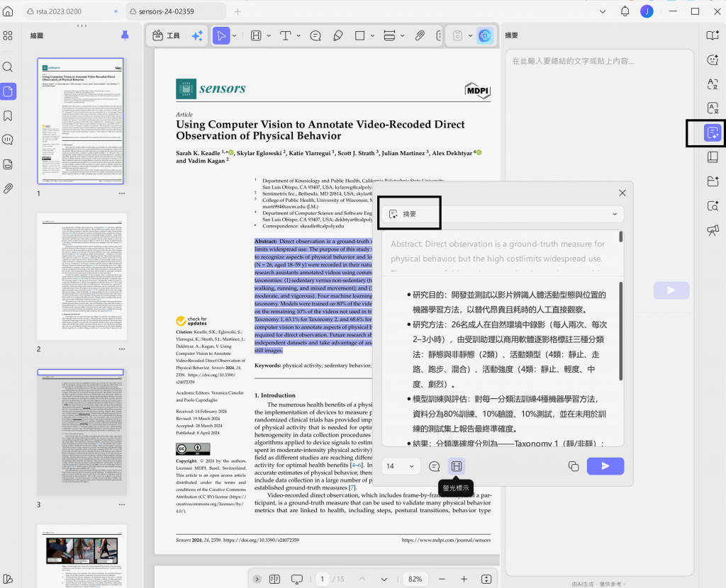726x588 pixels.
Task: Pin the thumbnail panel
Action: [x=125, y=35]
